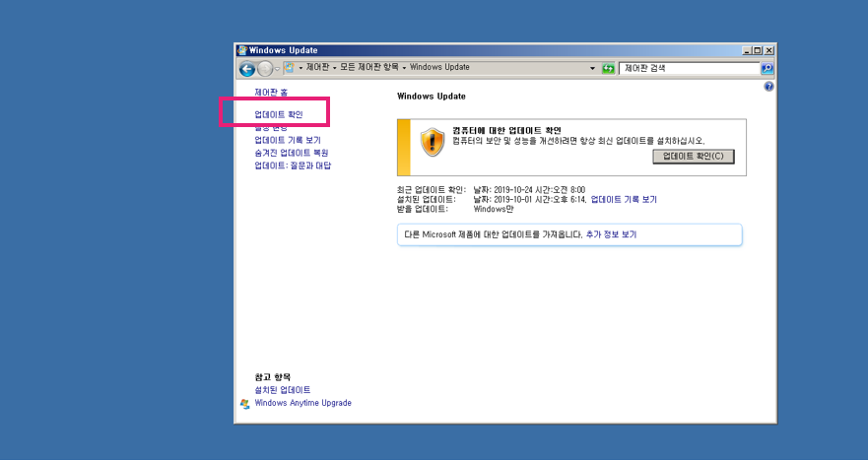The image size is (868, 460).
Task: Open 숨겨진 업데이트 복원 link
Action: click(x=292, y=153)
